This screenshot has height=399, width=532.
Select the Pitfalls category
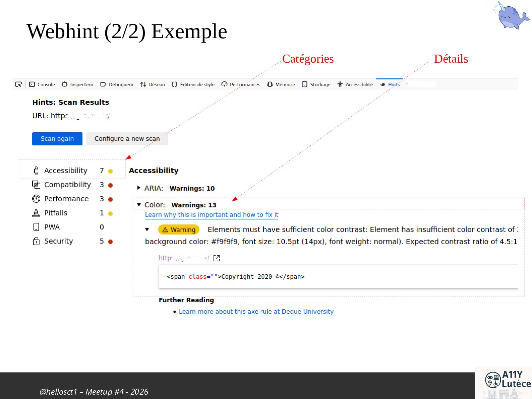(72, 213)
